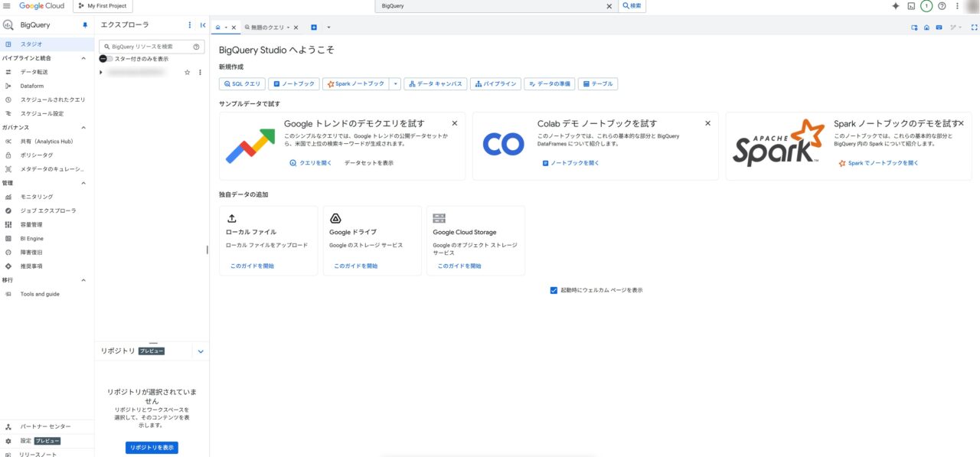The image size is (980, 457).
Task: Pin BigQuery in the navigation
Action: pos(85,25)
